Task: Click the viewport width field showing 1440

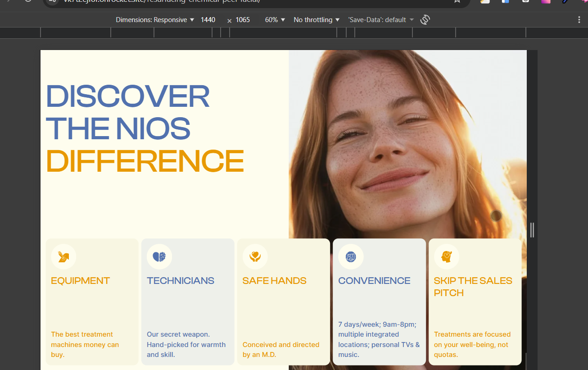Action: pos(208,20)
